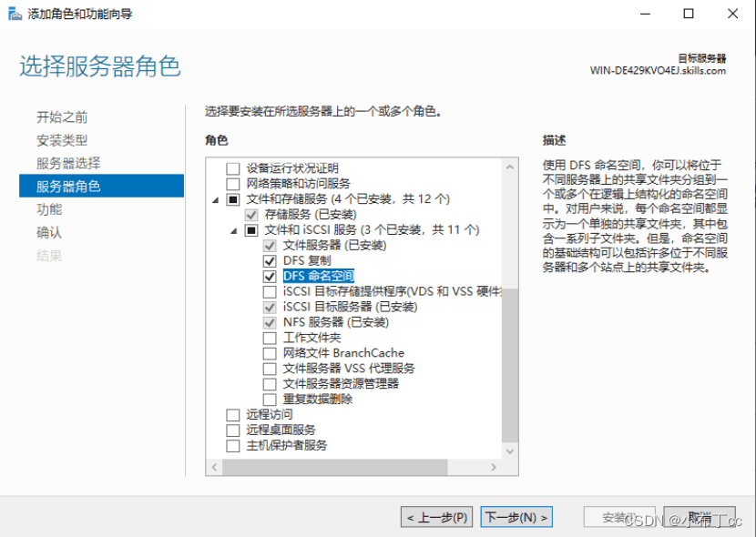The height and width of the screenshot is (537, 756).
Task: Uncheck the DFS 命名空间 checkbox
Action: coord(270,277)
